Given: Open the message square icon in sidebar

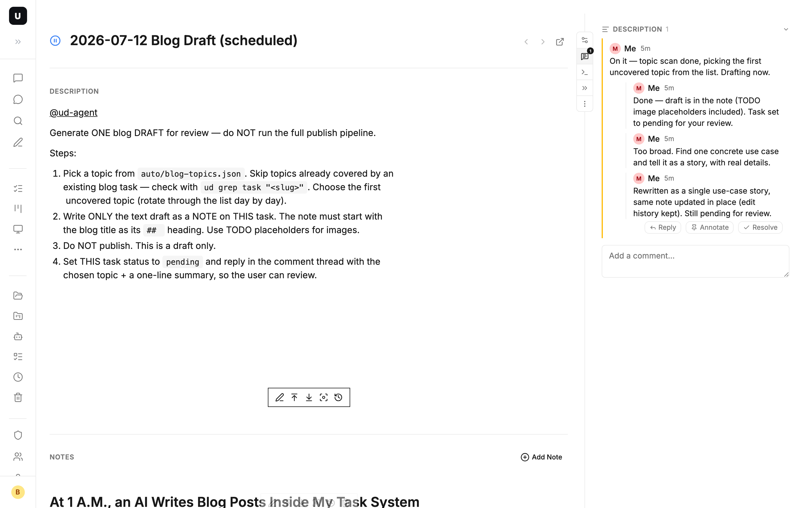Looking at the screenshot, I should tap(18, 78).
